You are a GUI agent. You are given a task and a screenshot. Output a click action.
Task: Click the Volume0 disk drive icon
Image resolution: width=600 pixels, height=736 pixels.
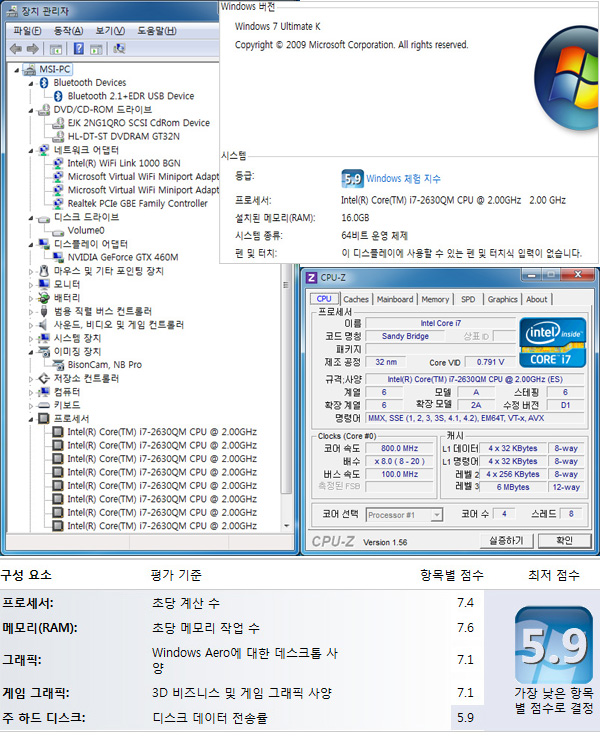pyautogui.click(x=58, y=232)
